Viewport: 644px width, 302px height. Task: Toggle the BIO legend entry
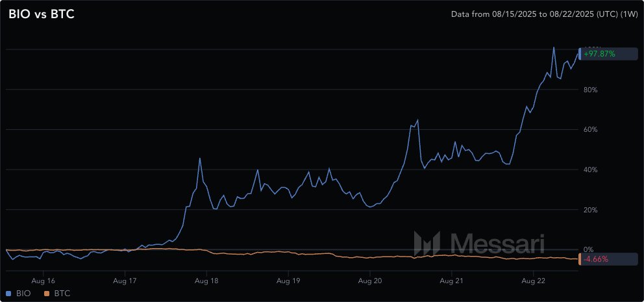18,294
